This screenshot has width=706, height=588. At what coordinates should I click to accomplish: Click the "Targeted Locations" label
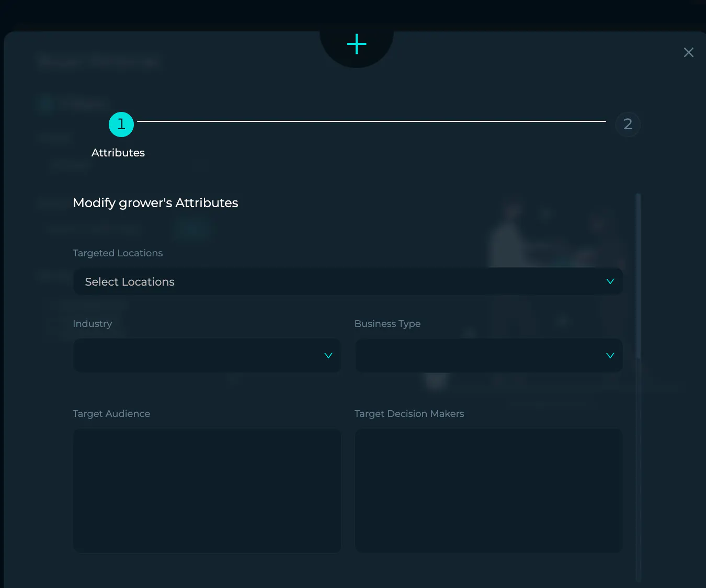point(118,253)
